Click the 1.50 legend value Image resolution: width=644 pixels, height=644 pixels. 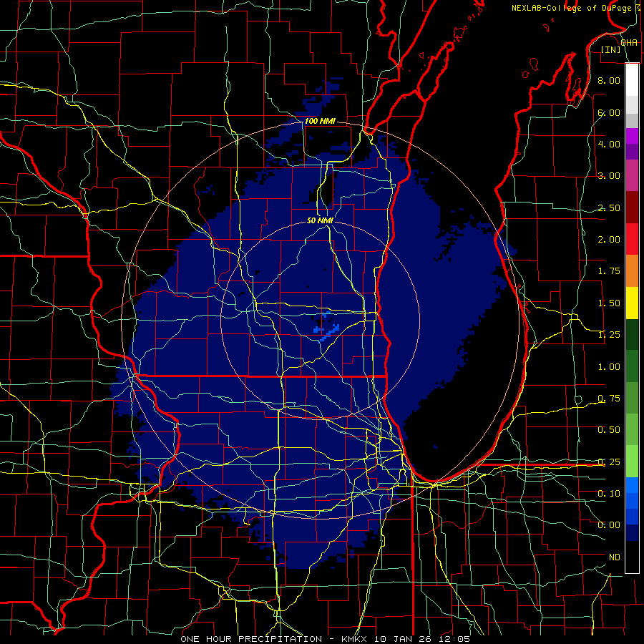pos(609,303)
